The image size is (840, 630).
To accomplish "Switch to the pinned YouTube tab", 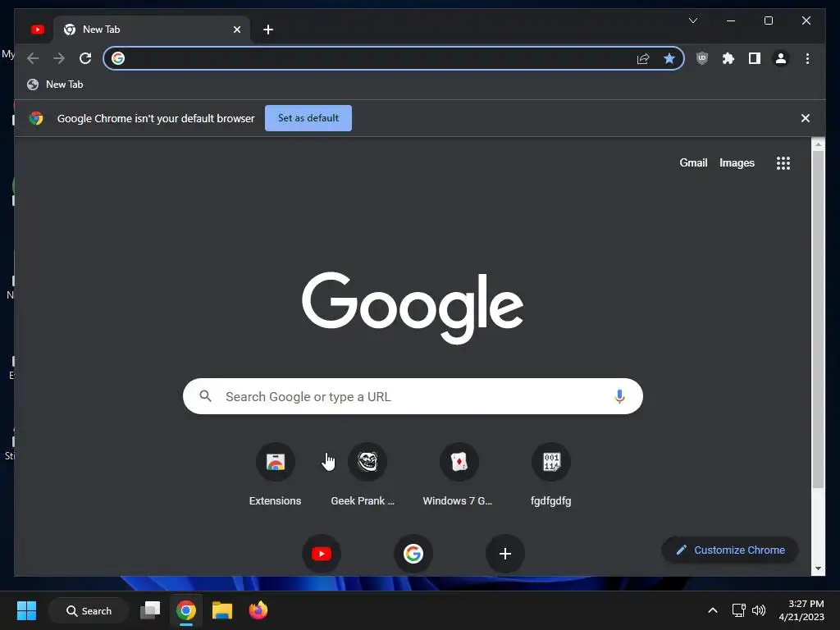I will tap(38, 30).
